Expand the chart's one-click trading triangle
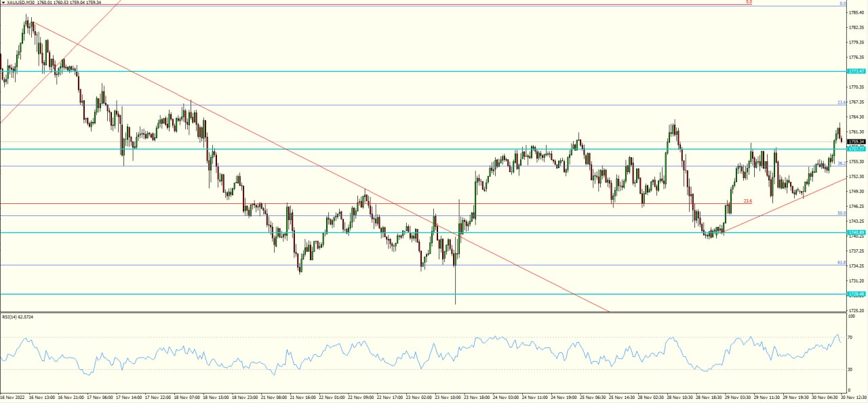868x403 pixels. click(x=4, y=3)
